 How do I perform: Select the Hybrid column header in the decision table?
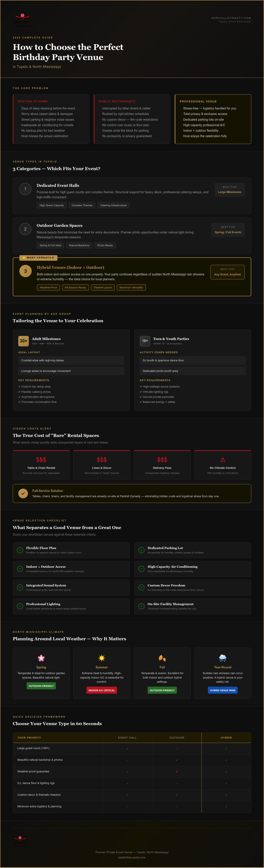click(x=226, y=738)
